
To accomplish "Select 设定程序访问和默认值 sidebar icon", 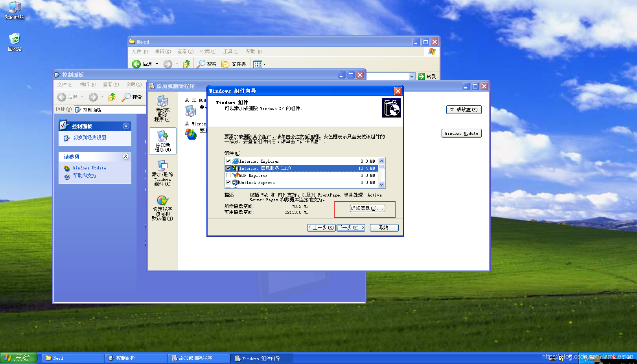I will coord(162,200).
